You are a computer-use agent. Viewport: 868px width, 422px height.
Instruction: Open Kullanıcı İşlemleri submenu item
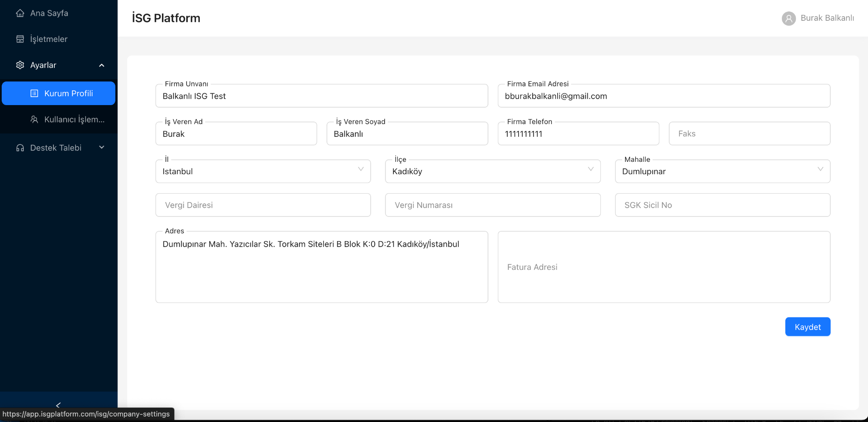(74, 119)
